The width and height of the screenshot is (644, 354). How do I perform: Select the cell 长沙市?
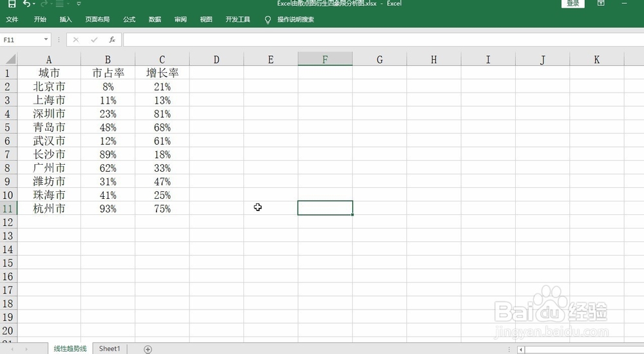(49, 154)
